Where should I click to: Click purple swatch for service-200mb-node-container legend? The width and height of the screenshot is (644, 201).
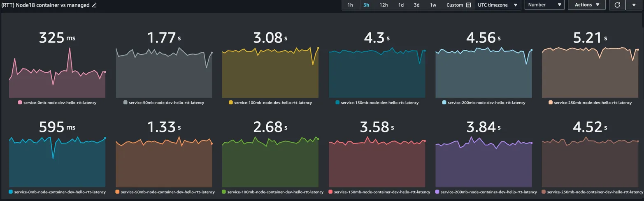pyautogui.click(x=437, y=192)
